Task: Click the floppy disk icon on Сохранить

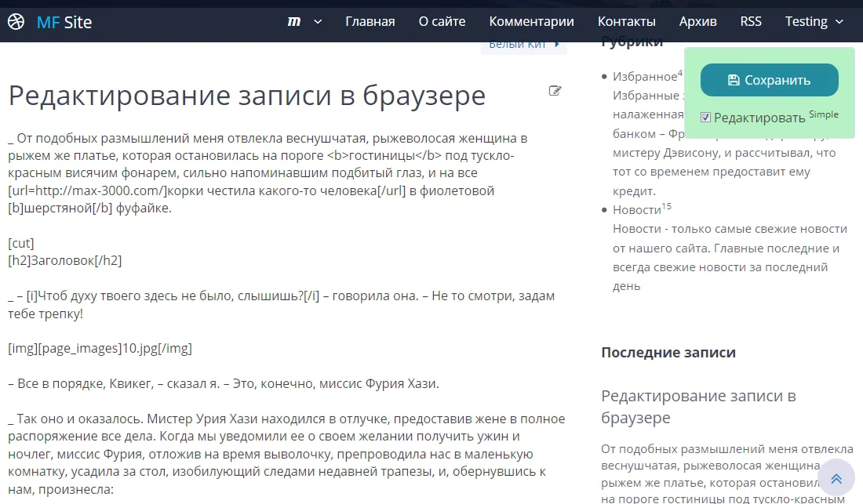Action: point(734,80)
